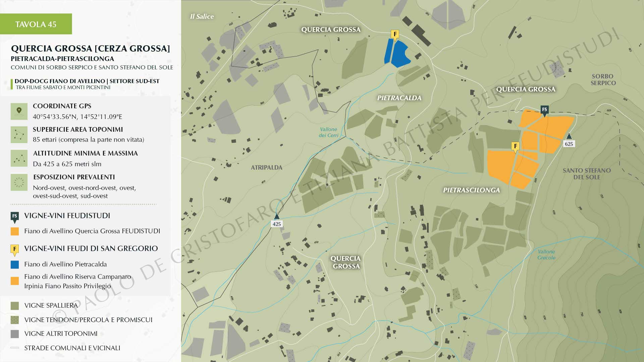Click the F marker near Pietrascilonga vineyards
This screenshot has width=644, height=362.
(x=515, y=146)
